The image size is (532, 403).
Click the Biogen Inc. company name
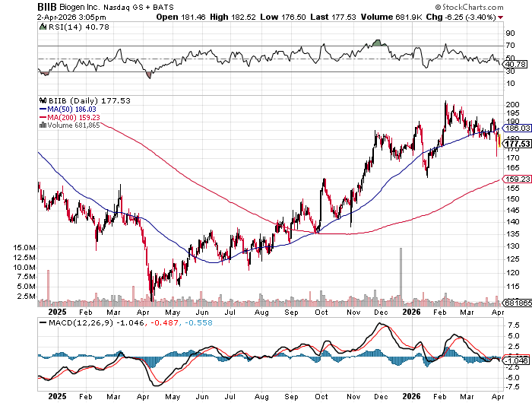[x=80, y=7]
